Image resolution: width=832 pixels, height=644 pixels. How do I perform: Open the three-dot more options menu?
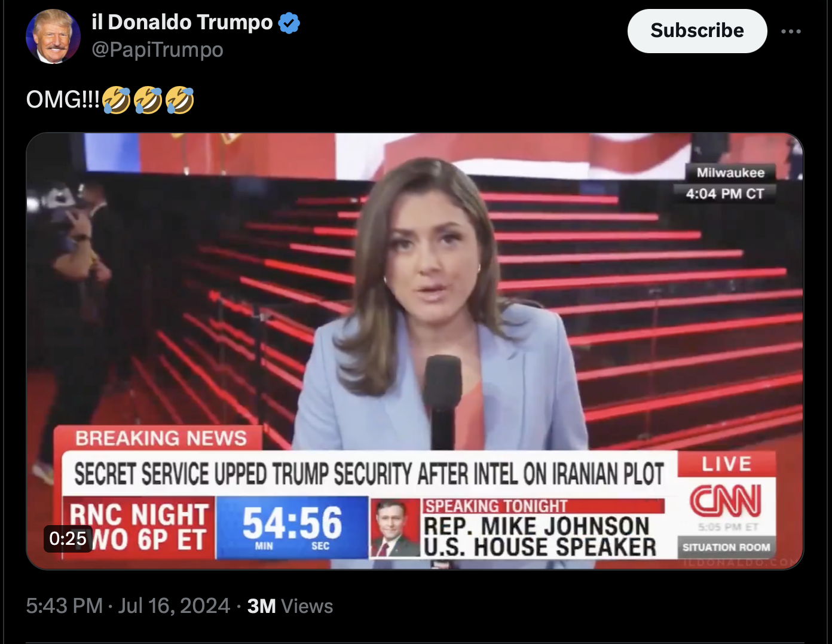pyautogui.click(x=791, y=31)
